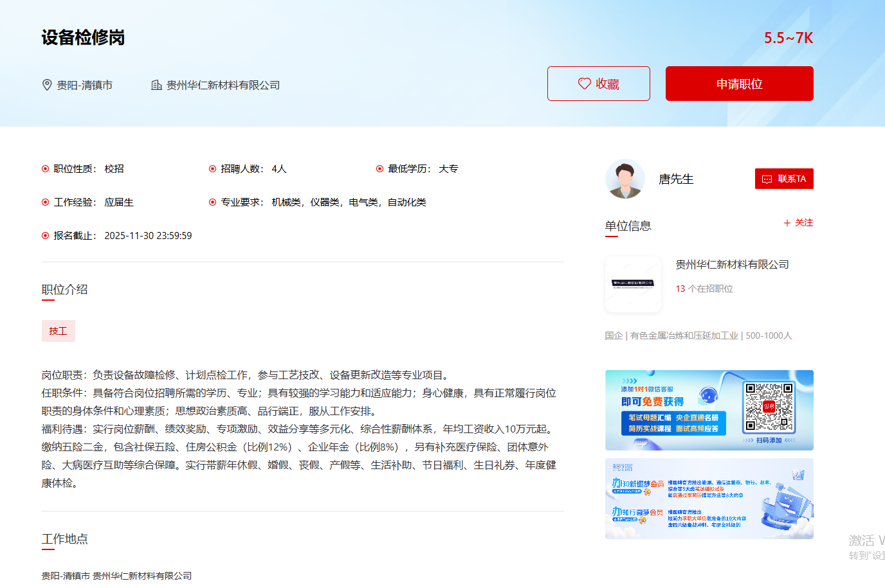The image size is (885, 588).
Task: Click the building icon beside the company name
Action: point(156,85)
